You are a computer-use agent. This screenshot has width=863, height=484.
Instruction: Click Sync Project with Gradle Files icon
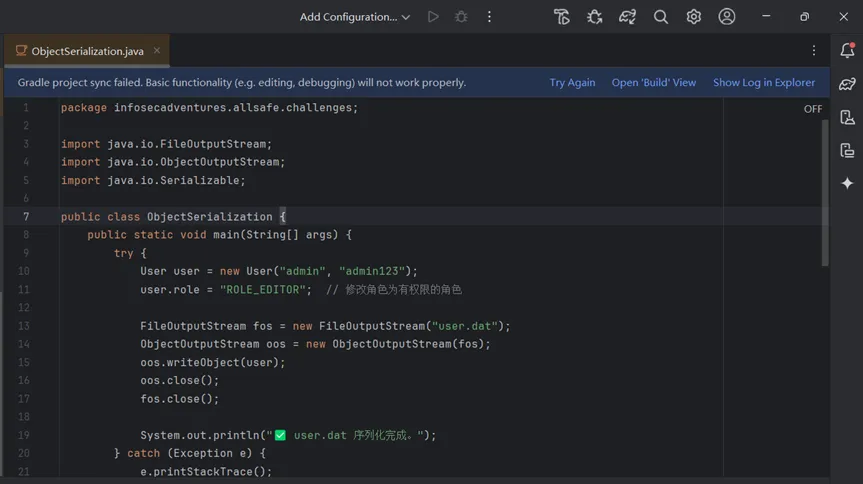pos(627,17)
